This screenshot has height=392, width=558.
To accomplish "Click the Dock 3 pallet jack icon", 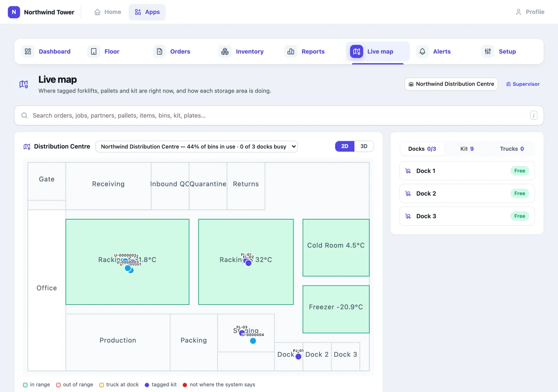I will (x=408, y=216).
